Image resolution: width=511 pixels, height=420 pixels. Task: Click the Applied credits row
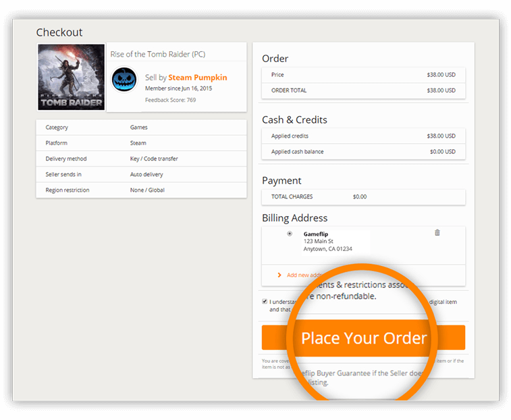pos(363,136)
